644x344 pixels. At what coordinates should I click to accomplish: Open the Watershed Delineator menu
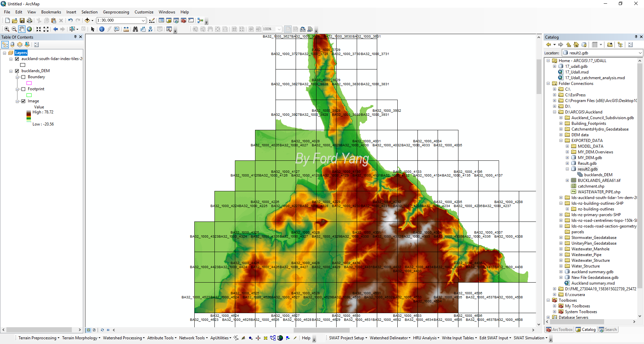tap(390, 338)
